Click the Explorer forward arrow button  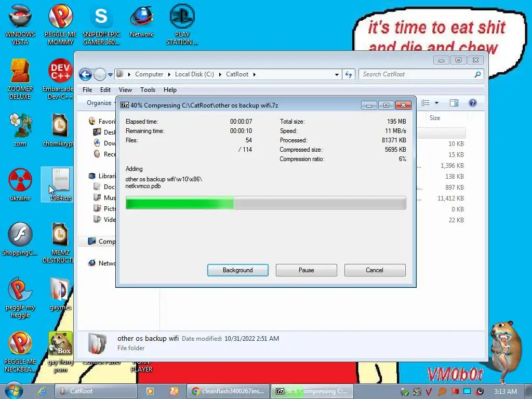[x=100, y=74]
